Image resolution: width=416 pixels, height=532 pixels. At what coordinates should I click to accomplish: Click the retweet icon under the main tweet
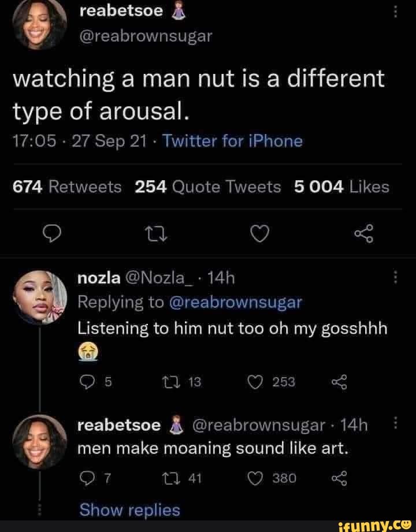(157, 233)
